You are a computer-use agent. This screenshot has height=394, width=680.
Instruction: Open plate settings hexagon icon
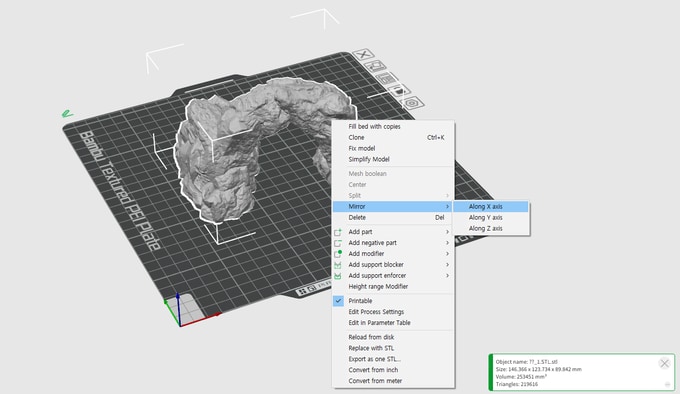[412, 103]
